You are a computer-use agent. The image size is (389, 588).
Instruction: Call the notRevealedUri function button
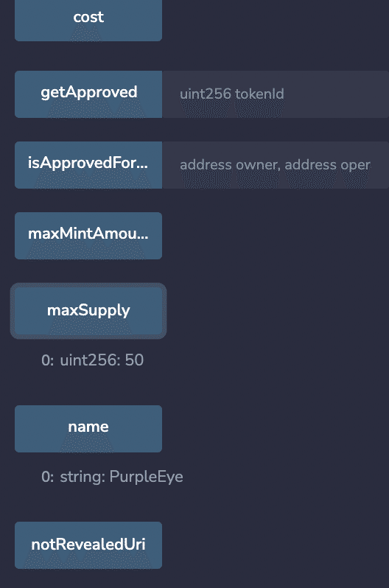pyautogui.click(x=88, y=545)
